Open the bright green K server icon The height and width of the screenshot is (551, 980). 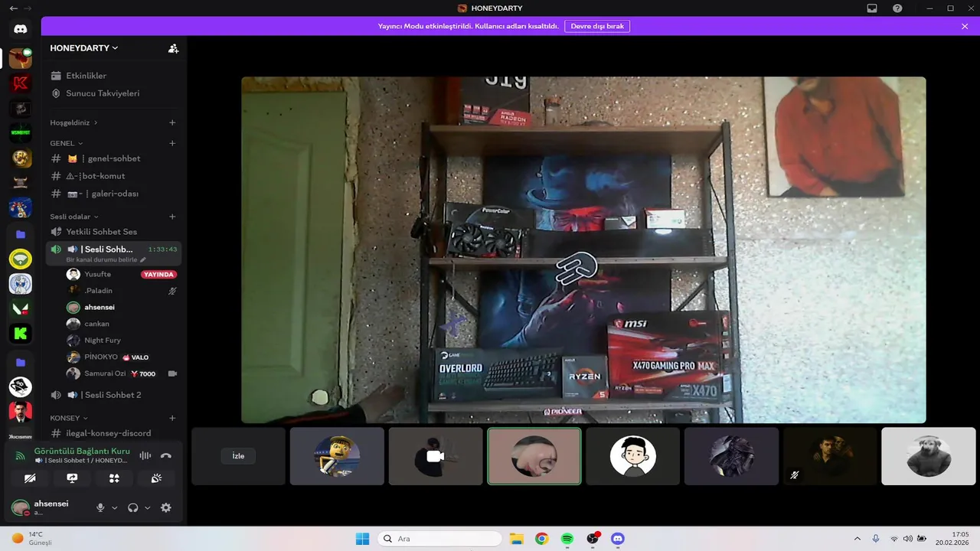[x=21, y=334]
